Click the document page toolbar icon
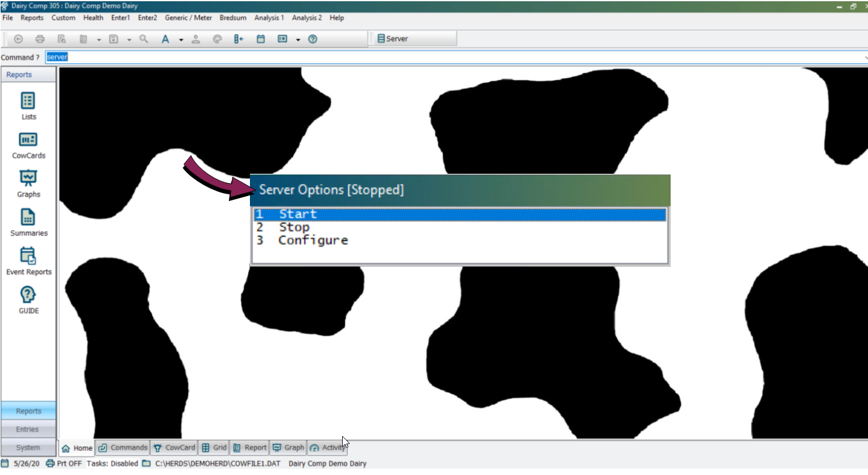The image size is (868, 475). tap(84, 39)
